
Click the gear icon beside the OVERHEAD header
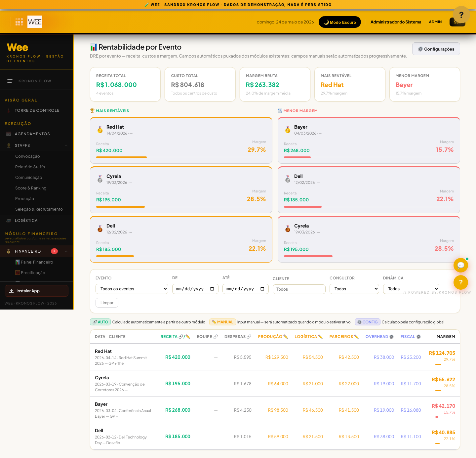pyautogui.click(x=391, y=337)
